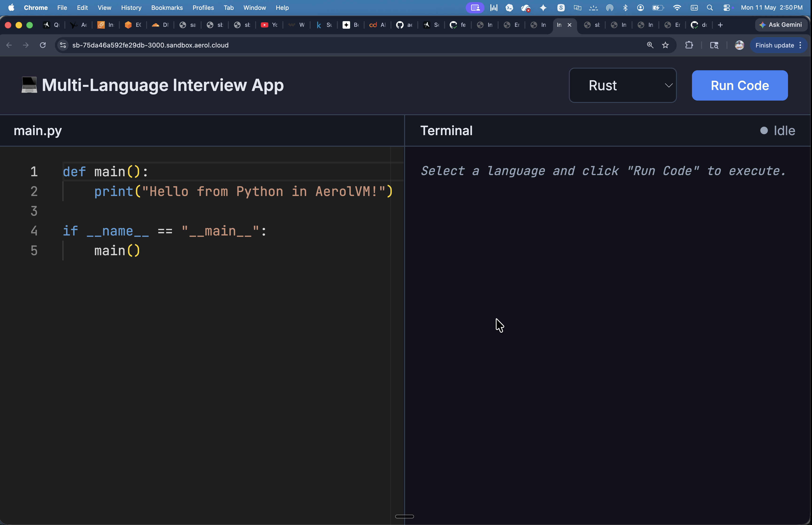Go forward in browser history
The height and width of the screenshot is (525, 812).
point(26,45)
